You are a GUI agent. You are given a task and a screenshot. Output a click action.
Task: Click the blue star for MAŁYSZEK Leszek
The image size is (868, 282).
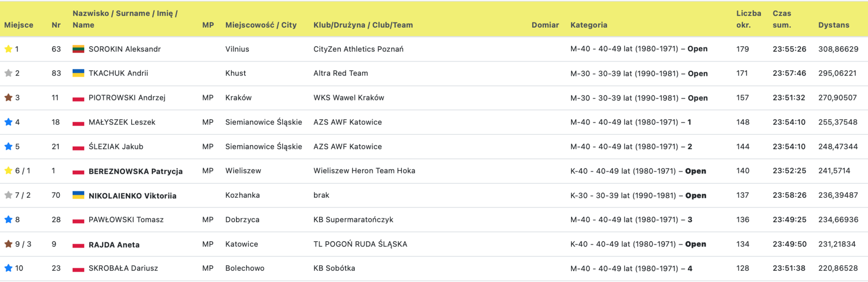tap(8, 122)
